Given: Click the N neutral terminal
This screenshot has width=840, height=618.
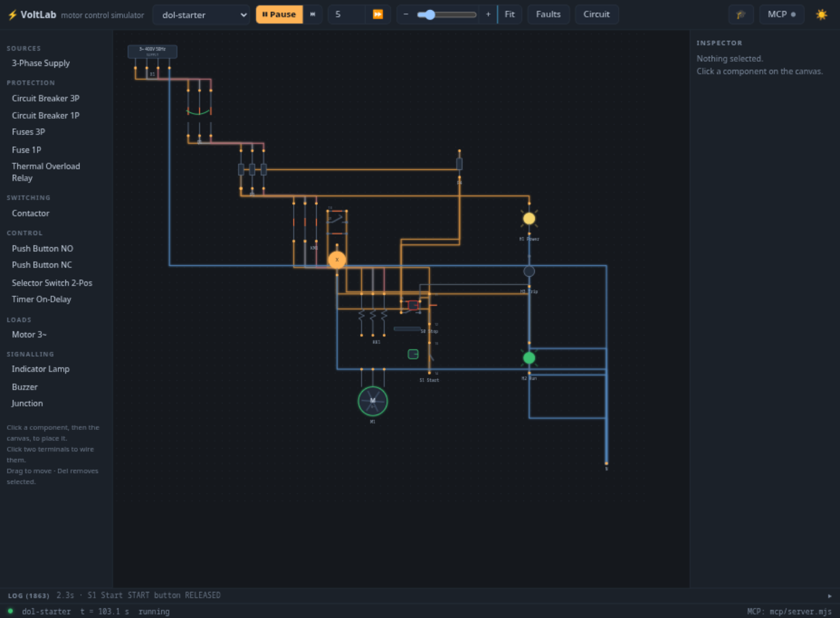Looking at the screenshot, I should pyautogui.click(x=606, y=463).
